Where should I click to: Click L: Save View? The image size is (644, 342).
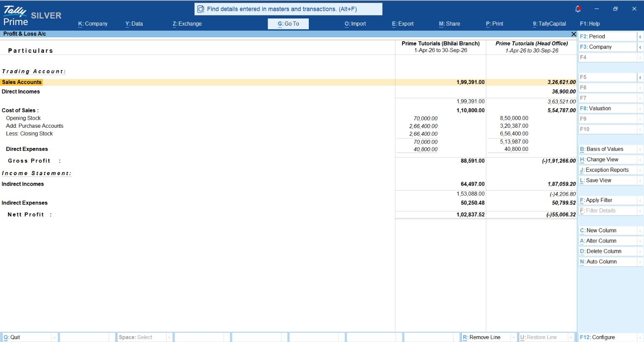coord(607,181)
